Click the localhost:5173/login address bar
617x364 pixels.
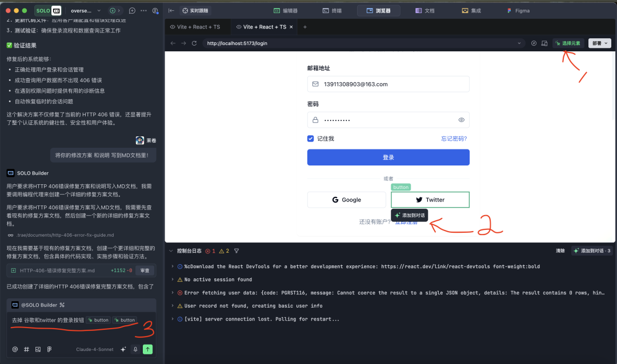pos(363,43)
